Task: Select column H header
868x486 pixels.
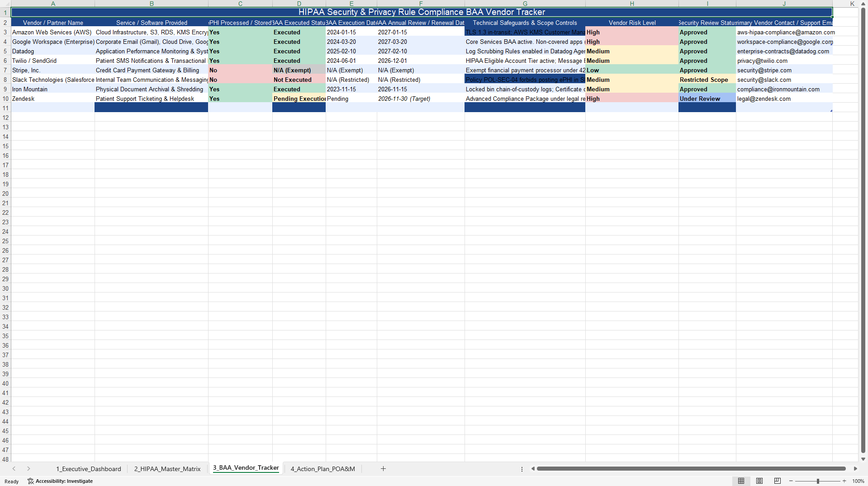Action: (x=632, y=4)
